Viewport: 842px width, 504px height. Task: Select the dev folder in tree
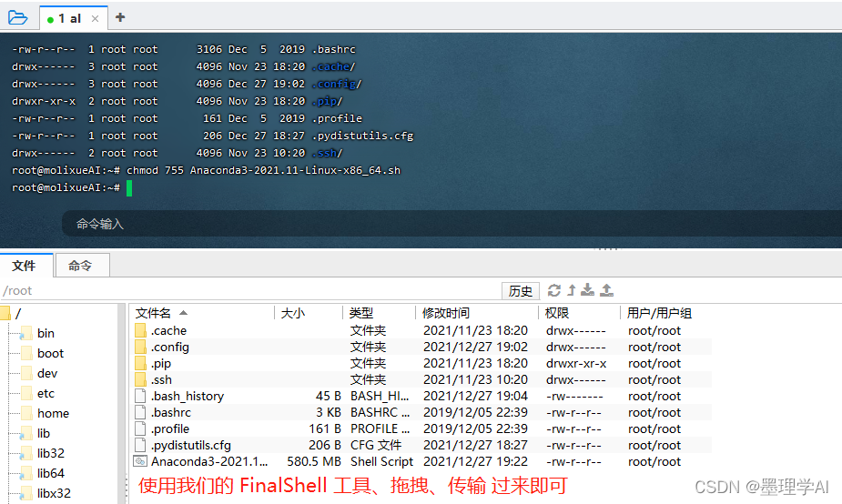[47, 374]
